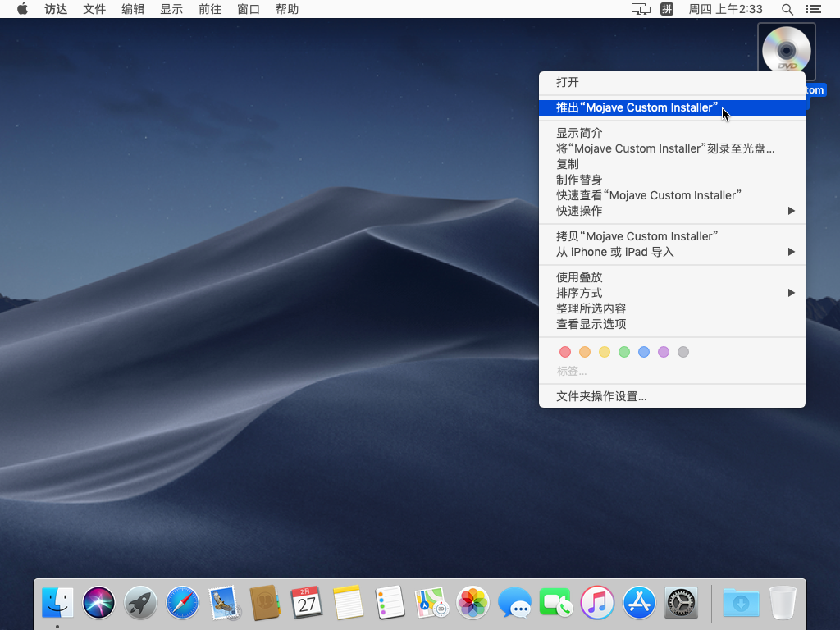Screen dimensions: 840x630
Task: Open Photos flower icon in Dock
Action: click(x=472, y=602)
